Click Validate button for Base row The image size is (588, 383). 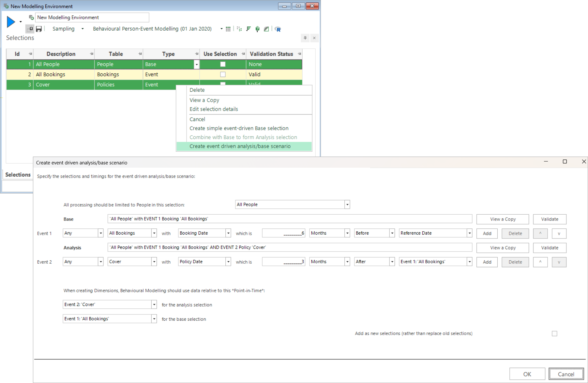(550, 219)
